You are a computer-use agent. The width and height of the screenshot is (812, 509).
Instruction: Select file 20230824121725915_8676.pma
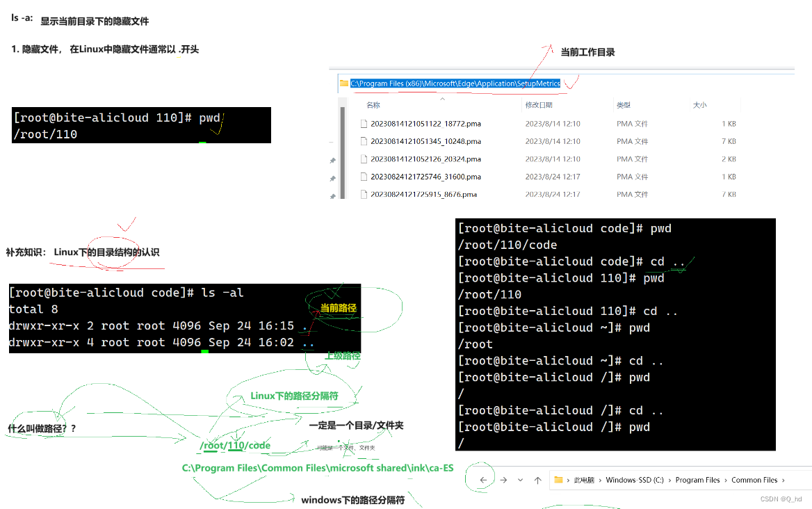pos(423,194)
